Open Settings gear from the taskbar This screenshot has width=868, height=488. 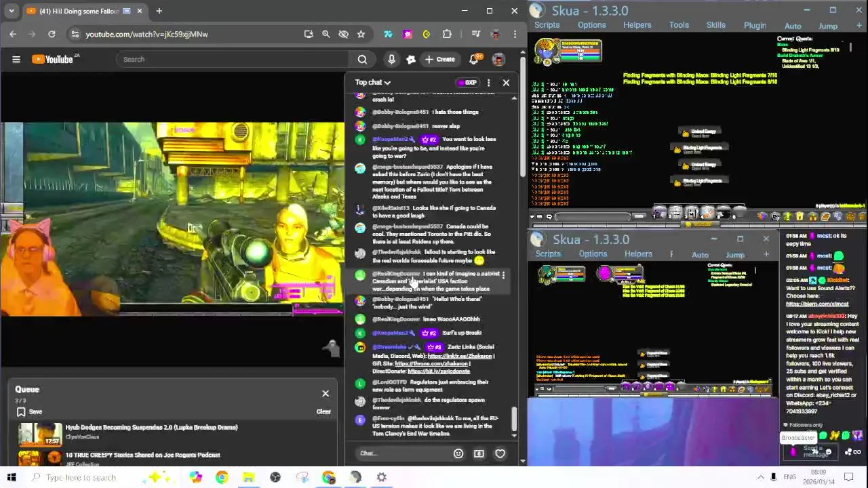[382, 477]
